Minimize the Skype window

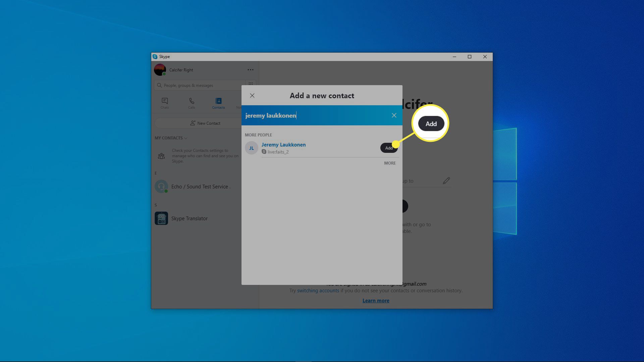coord(454,57)
